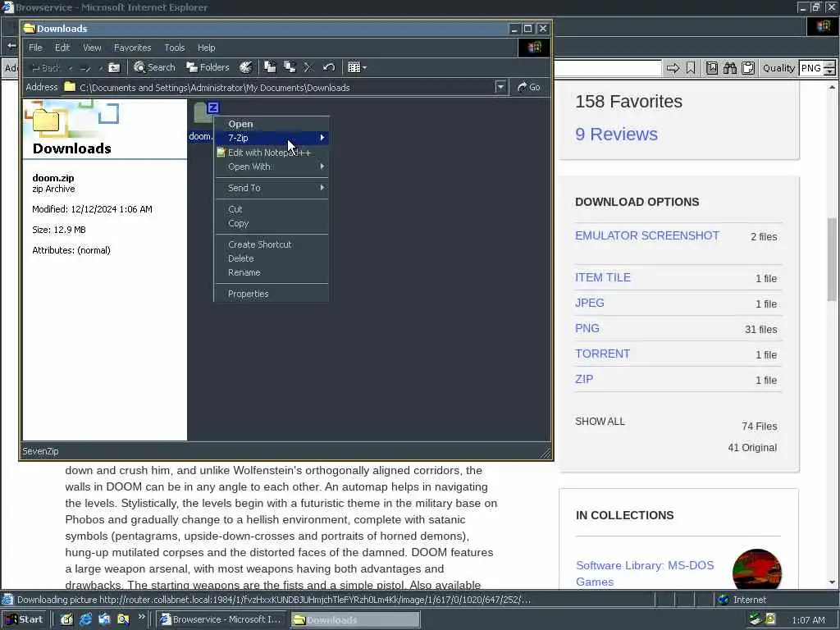Viewport: 840px width, 630px height.
Task: Click the Quality PNG selector field
Action: point(811,68)
